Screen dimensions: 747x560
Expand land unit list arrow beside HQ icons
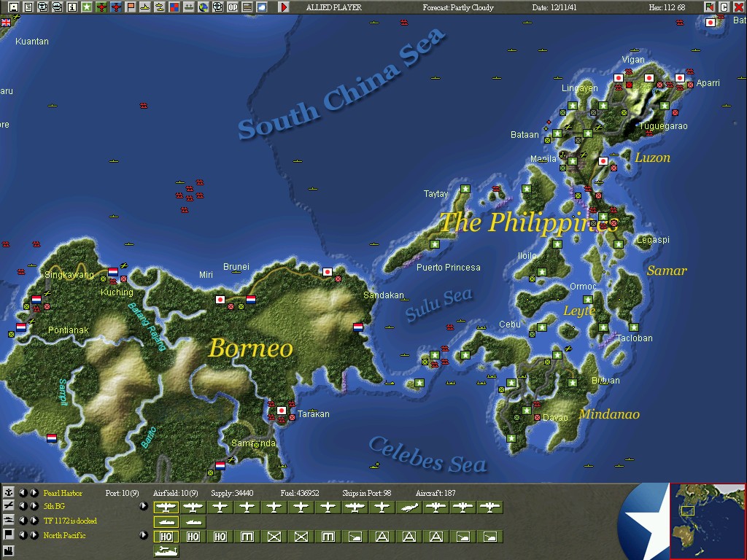pos(144,534)
